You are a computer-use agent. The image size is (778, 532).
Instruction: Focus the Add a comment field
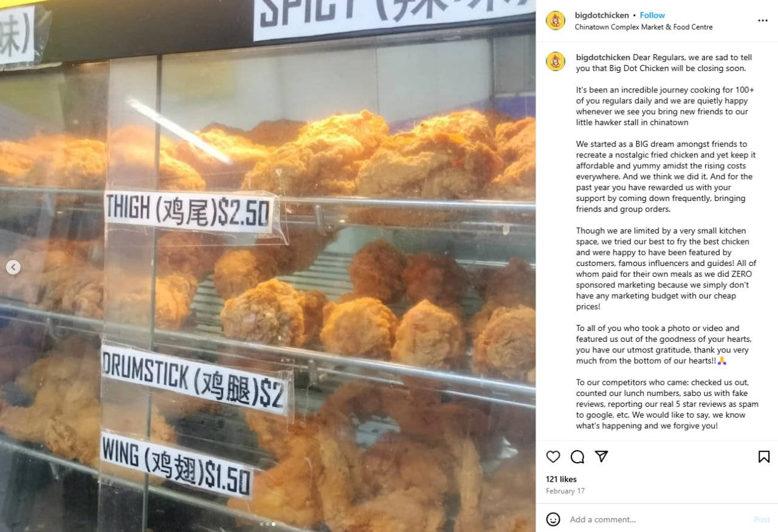click(x=656, y=519)
